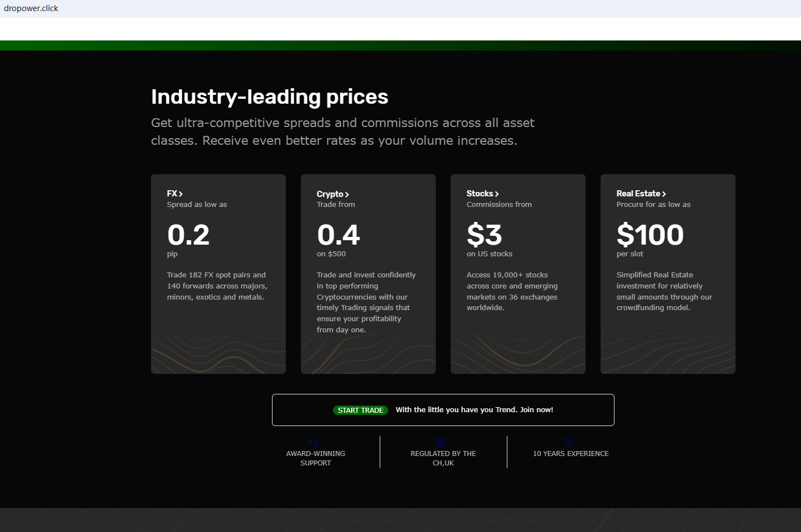Click the clock history experience icon

pyautogui.click(x=568, y=442)
